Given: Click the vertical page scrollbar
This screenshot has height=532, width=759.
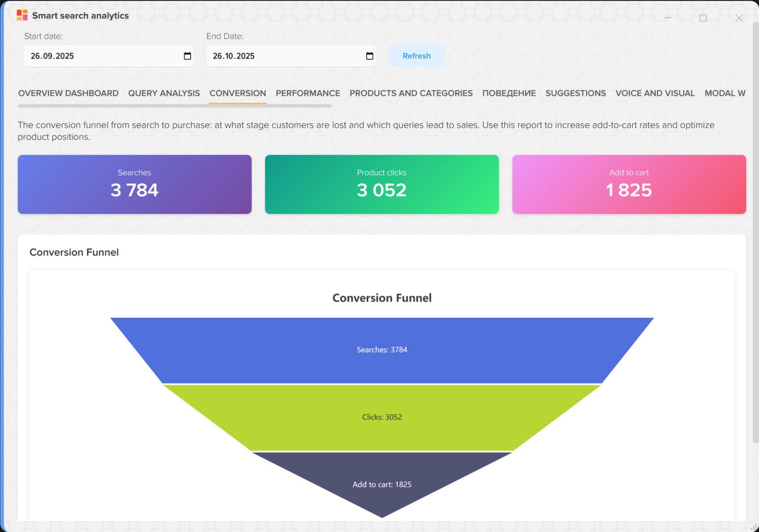Looking at the screenshot, I should [x=756, y=232].
